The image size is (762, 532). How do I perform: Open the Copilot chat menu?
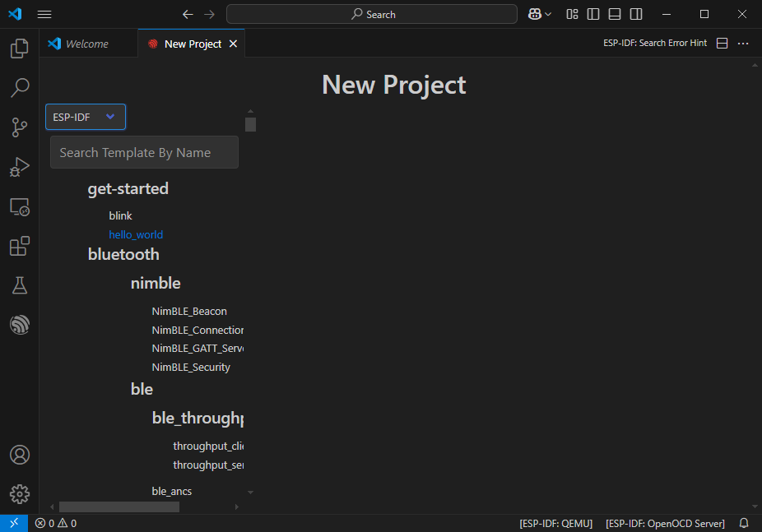540,14
